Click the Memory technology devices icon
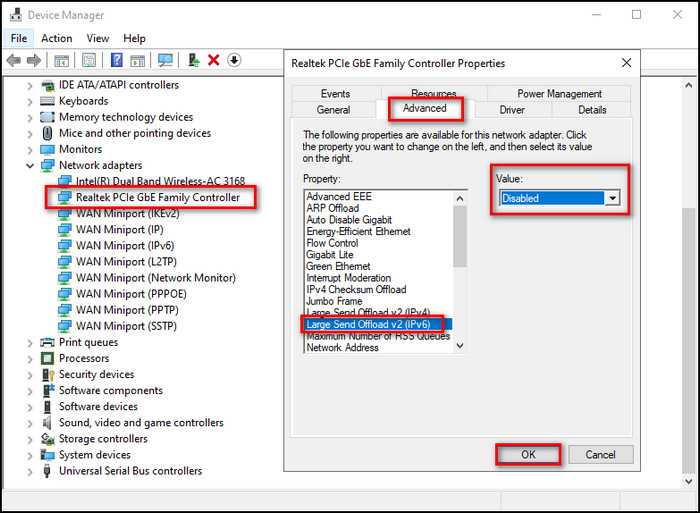700x513 pixels. (47, 117)
